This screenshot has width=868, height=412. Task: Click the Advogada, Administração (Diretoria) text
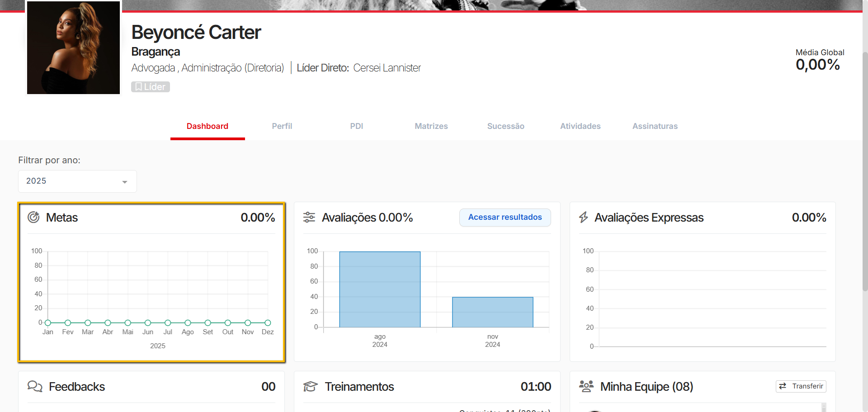coord(208,68)
